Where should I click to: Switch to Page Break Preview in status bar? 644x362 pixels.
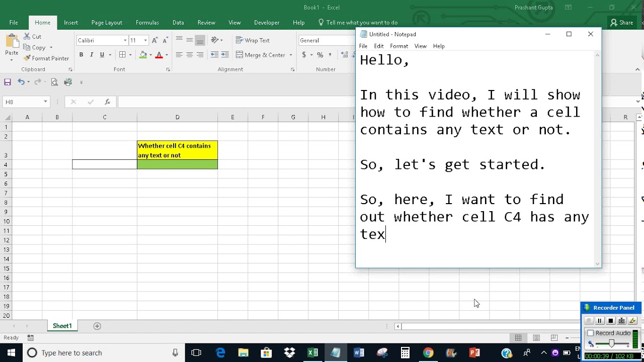point(554,338)
